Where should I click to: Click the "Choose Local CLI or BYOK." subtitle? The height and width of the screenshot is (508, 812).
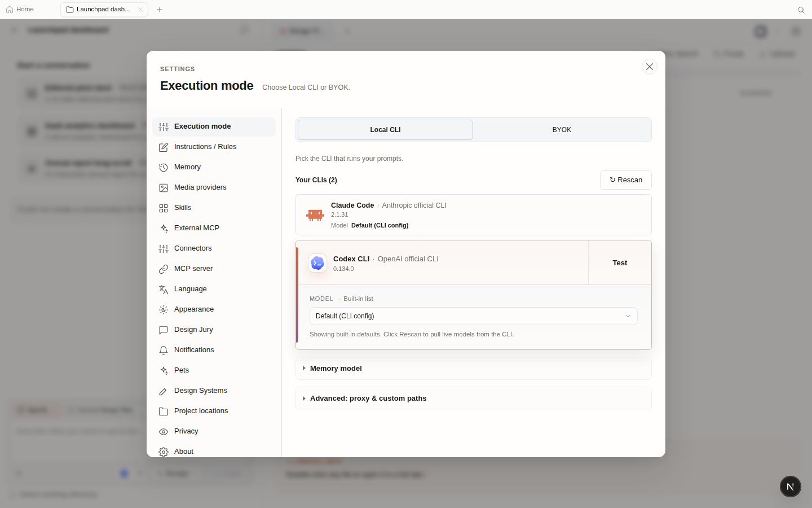click(306, 87)
